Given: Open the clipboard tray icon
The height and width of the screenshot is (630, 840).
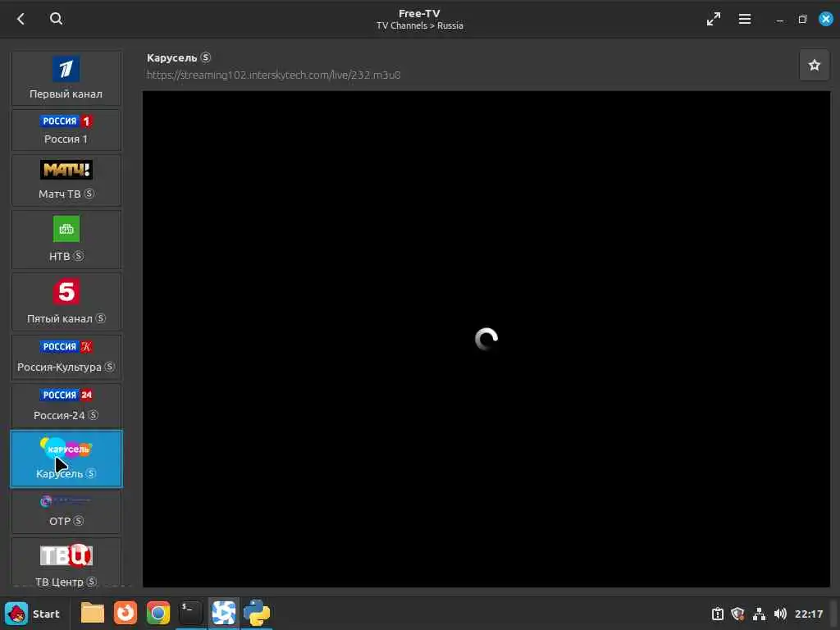Looking at the screenshot, I should tap(717, 614).
